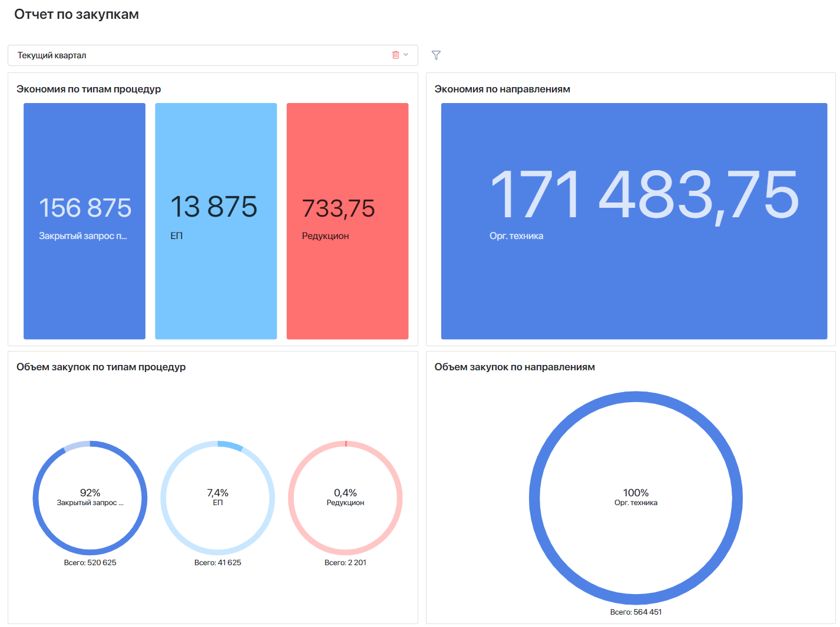Click the 'Всего: 520 625' total label

click(x=90, y=563)
